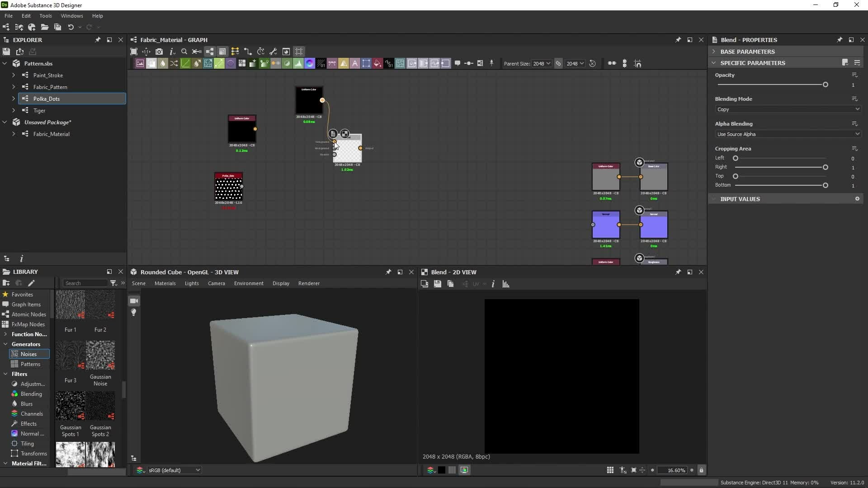This screenshot has width=868, height=488.
Task: Open the Materials menu in the 3D view
Action: (165, 283)
